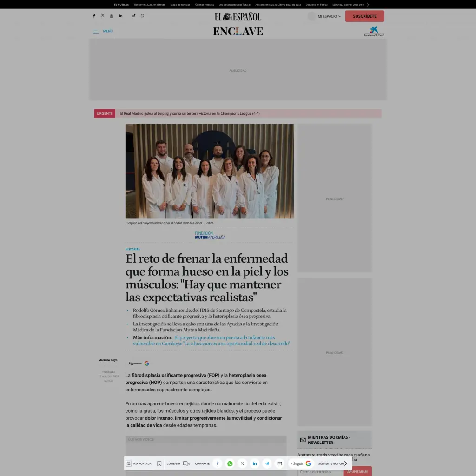Viewport: 476px width, 476px height.
Task: Open the TikTok icon in header
Action: [134, 16]
